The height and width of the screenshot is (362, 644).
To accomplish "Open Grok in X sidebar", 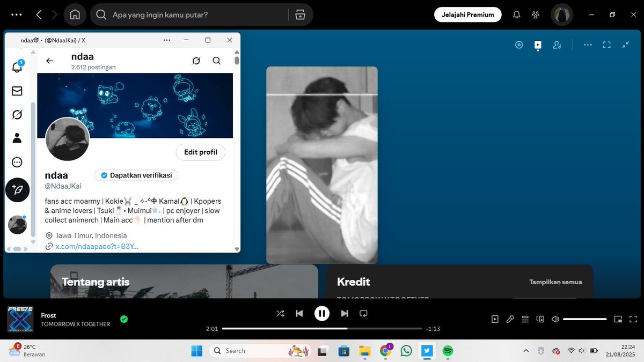I will (x=17, y=115).
